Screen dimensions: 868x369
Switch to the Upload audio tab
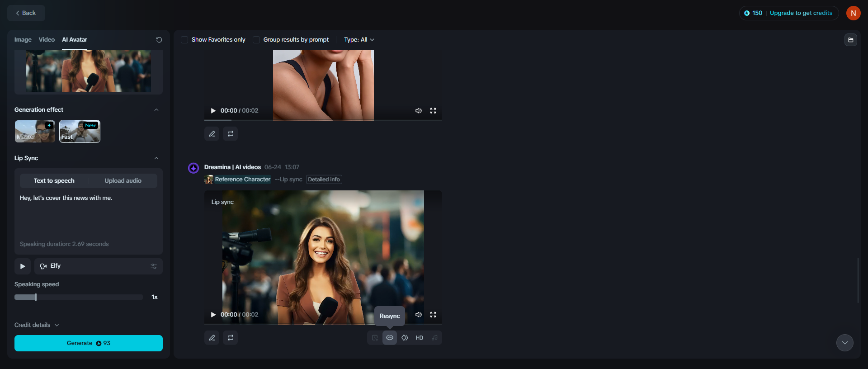tap(123, 181)
